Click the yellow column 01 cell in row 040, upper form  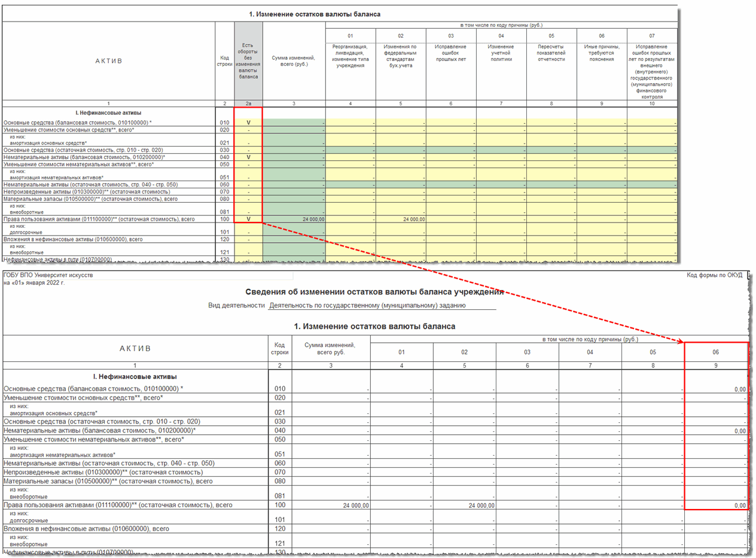[x=350, y=157]
